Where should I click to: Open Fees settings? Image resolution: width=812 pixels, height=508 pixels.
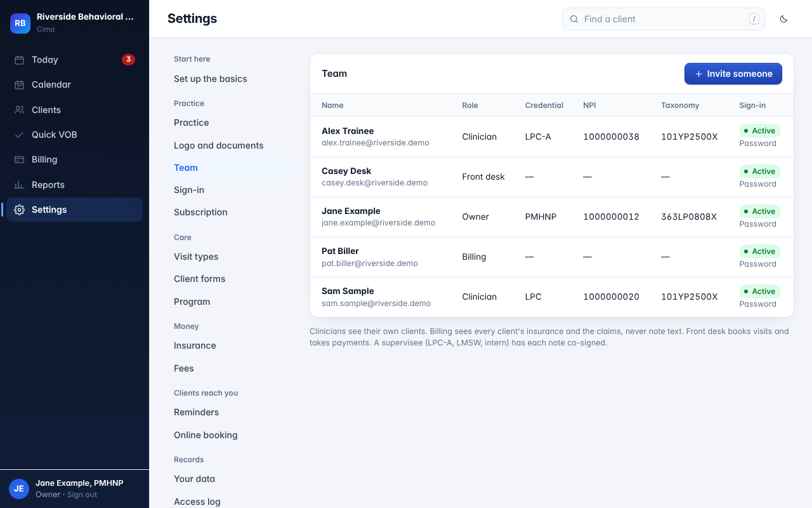(231, 368)
